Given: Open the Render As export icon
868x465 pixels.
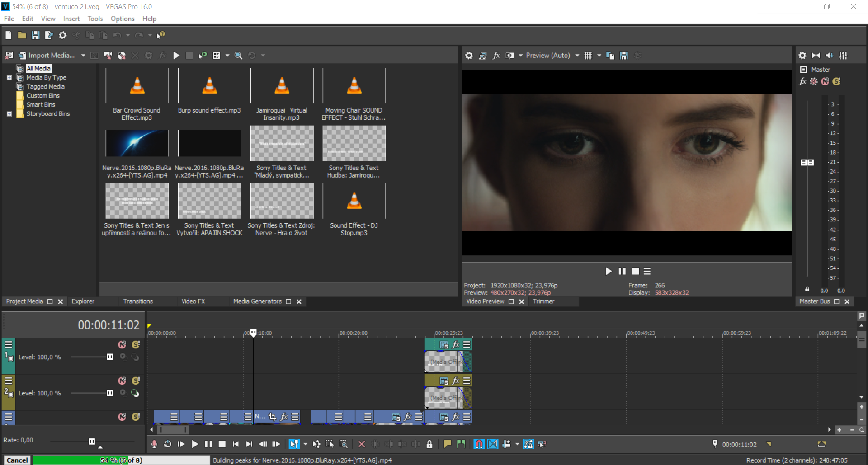Looking at the screenshot, I should 49,35.
